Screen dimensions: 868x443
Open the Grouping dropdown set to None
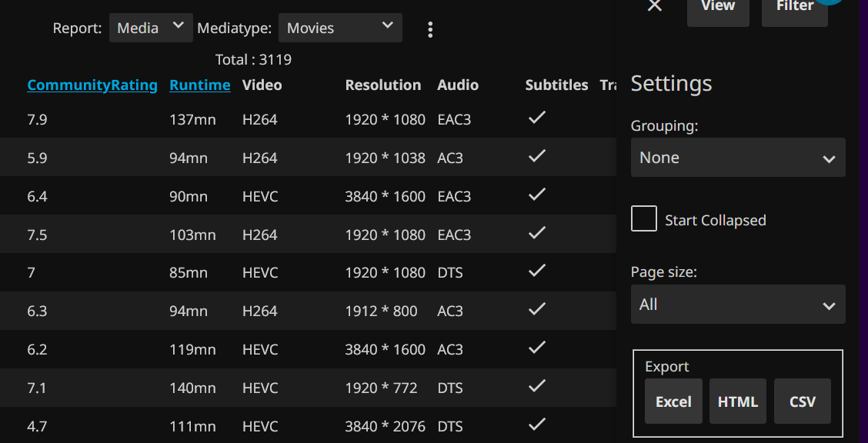click(737, 158)
